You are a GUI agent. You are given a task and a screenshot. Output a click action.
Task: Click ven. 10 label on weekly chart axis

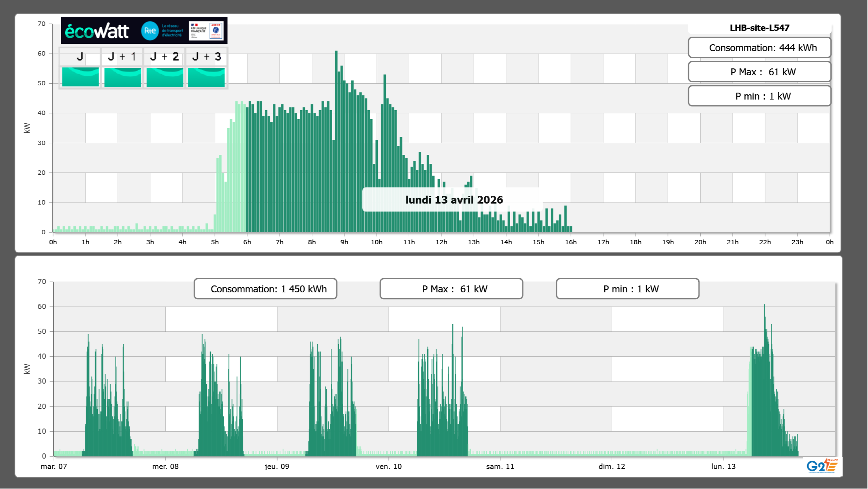[389, 466]
